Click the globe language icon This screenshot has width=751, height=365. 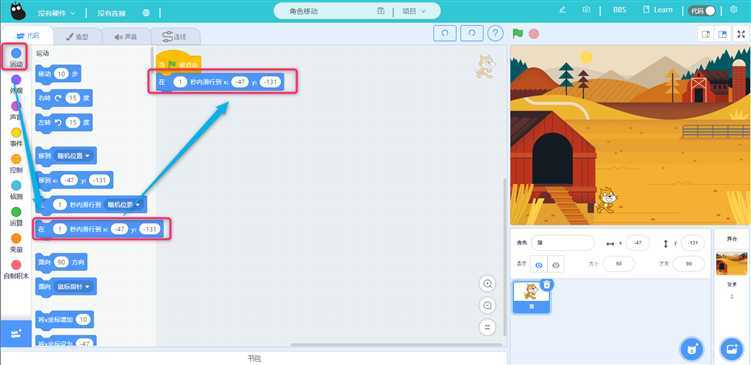tap(146, 13)
